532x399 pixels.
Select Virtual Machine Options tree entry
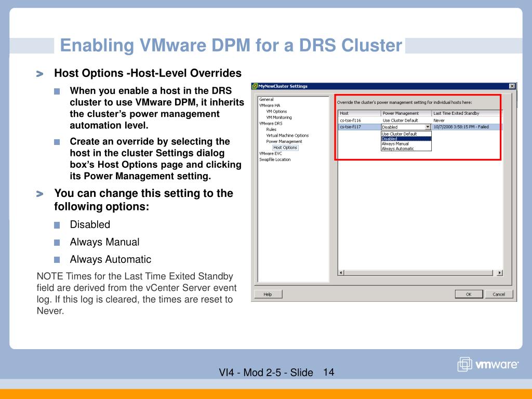287,136
